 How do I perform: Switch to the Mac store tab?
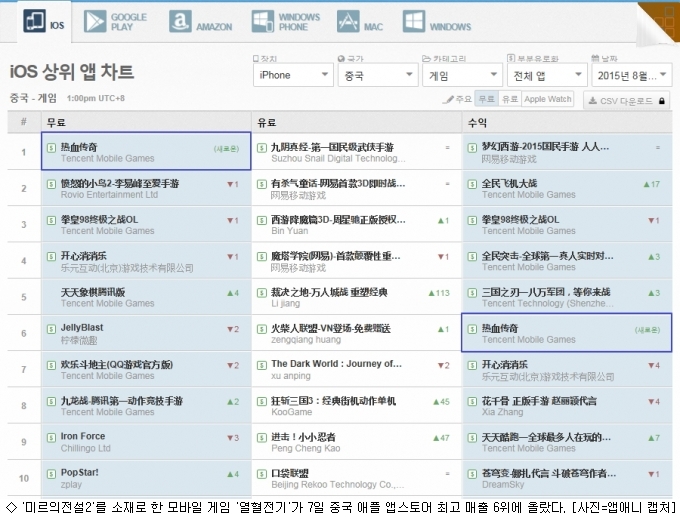360,22
